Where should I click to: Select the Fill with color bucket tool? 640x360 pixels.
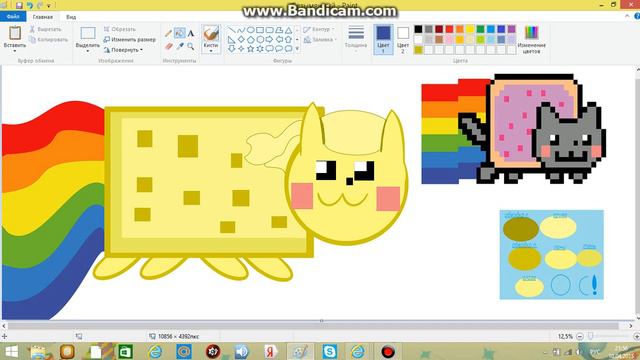(179, 33)
